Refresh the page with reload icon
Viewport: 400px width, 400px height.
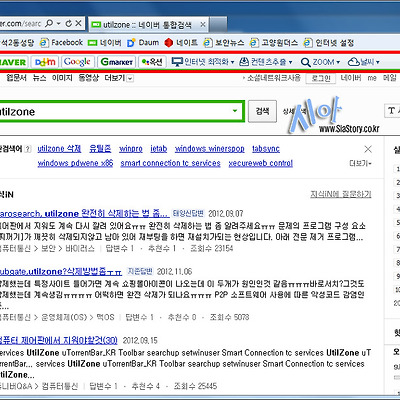pyautogui.click(x=69, y=23)
